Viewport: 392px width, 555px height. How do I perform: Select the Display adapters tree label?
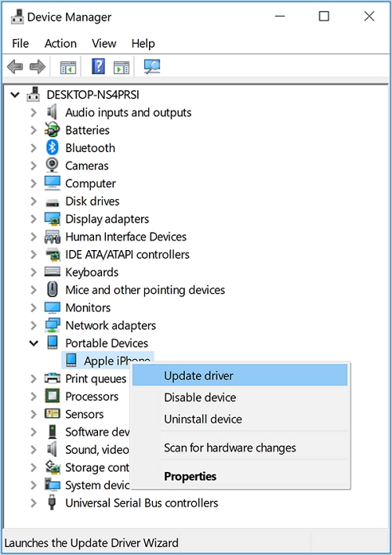pos(107,219)
